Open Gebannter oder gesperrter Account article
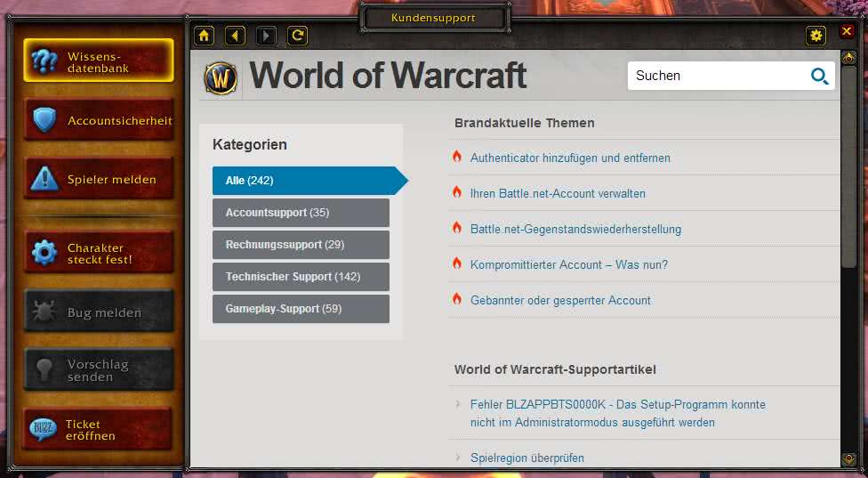This screenshot has width=868, height=478. click(x=560, y=300)
